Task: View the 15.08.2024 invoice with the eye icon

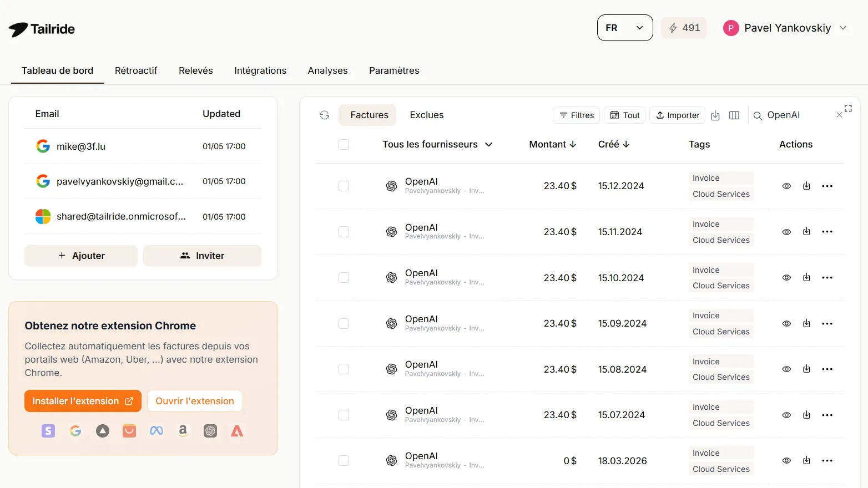Action: [786, 369]
